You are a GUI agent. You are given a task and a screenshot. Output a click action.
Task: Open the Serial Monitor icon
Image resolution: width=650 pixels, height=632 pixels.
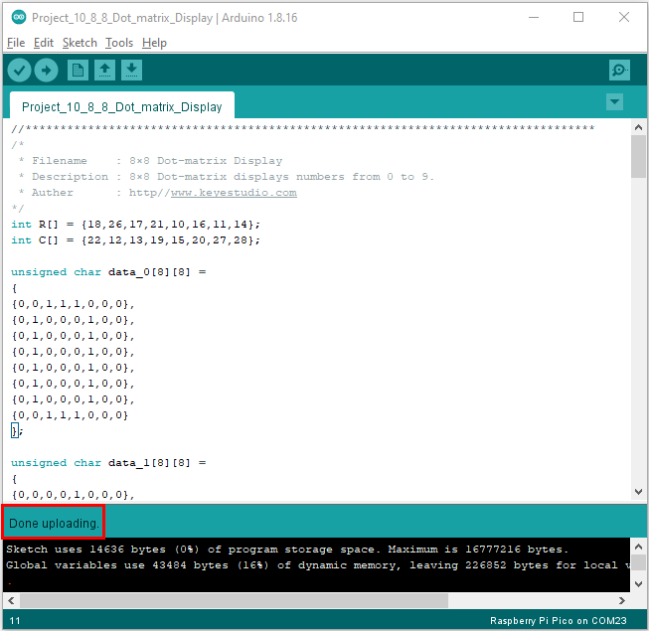(x=619, y=70)
